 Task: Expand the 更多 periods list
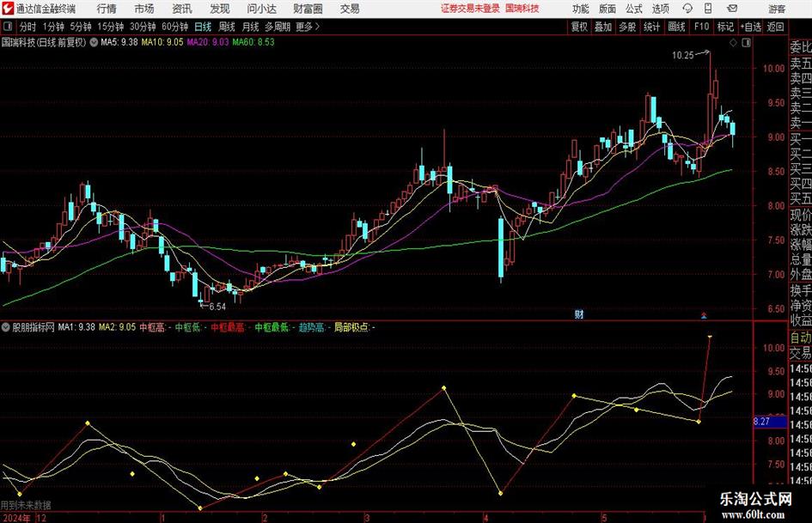[308, 27]
